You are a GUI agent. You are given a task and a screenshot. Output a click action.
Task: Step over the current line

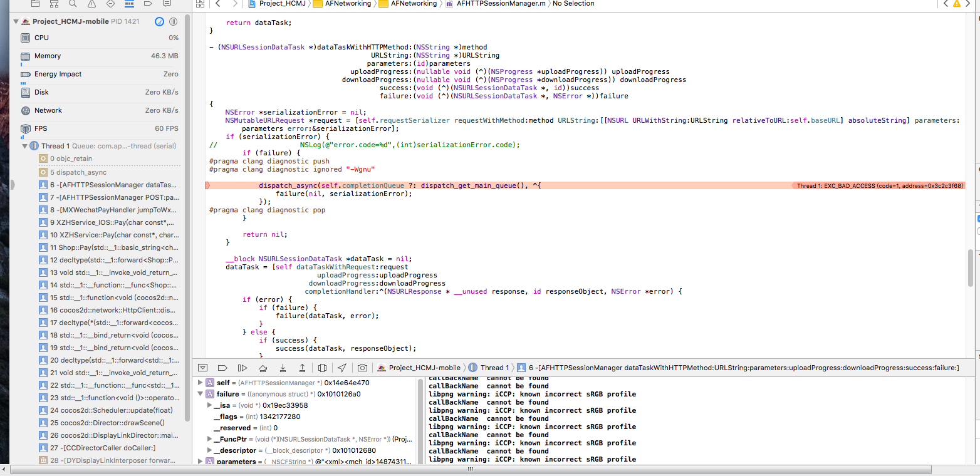(x=263, y=368)
